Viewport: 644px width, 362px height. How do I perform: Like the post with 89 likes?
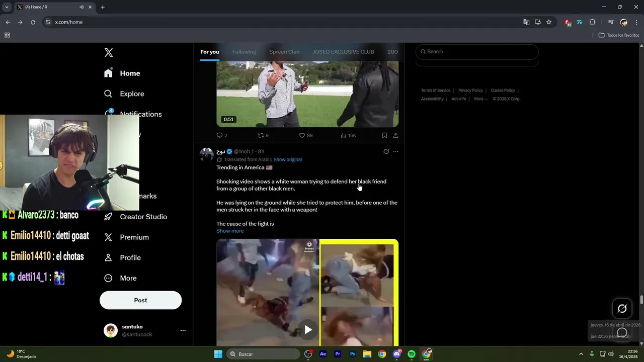(306, 135)
